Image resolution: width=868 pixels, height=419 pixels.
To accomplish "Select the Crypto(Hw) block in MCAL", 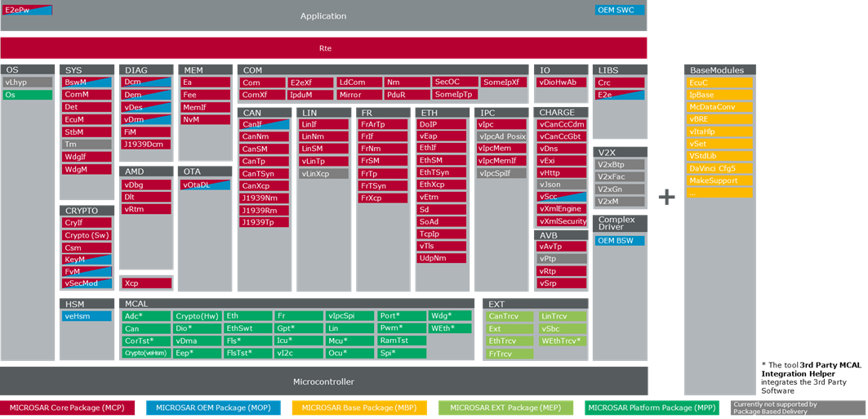I will tap(197, 316).
